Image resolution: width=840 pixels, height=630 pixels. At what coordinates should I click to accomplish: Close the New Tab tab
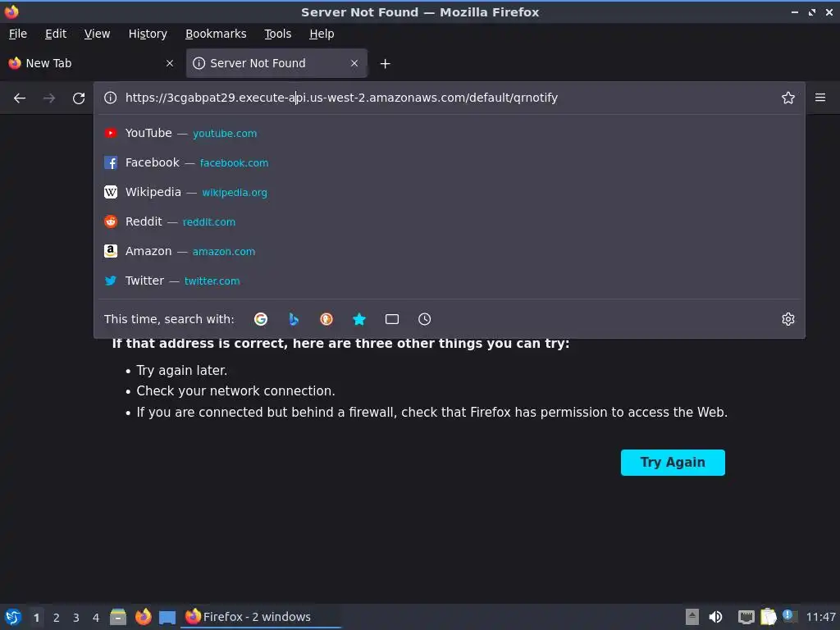coord(170,63)
